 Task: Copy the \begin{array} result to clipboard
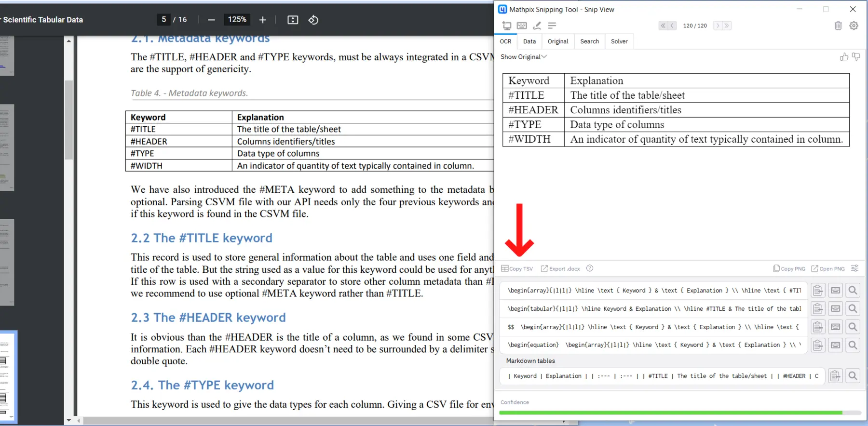coord(818,291)
